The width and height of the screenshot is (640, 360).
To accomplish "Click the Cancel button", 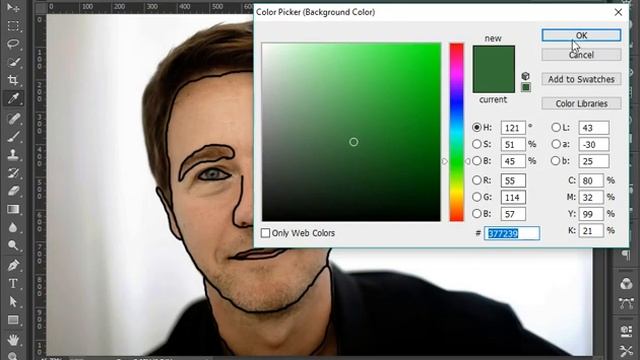I will [581, 55].
